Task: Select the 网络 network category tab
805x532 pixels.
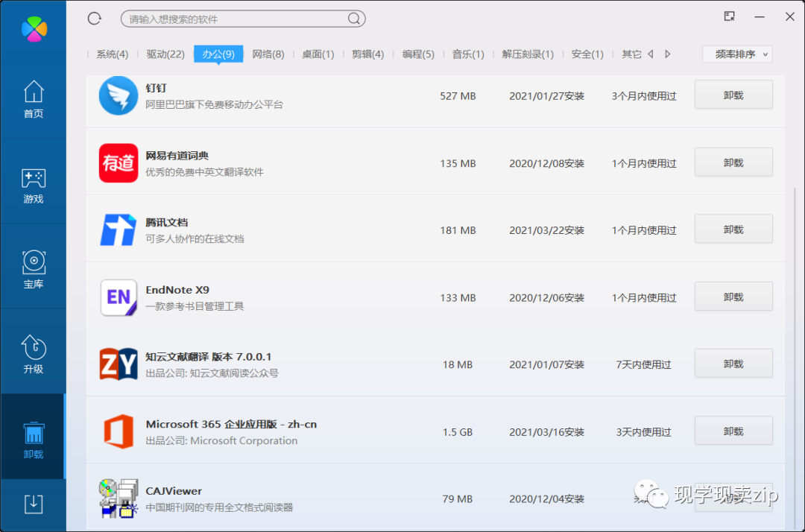Action: pyautogui.click(x=268, y=54)
